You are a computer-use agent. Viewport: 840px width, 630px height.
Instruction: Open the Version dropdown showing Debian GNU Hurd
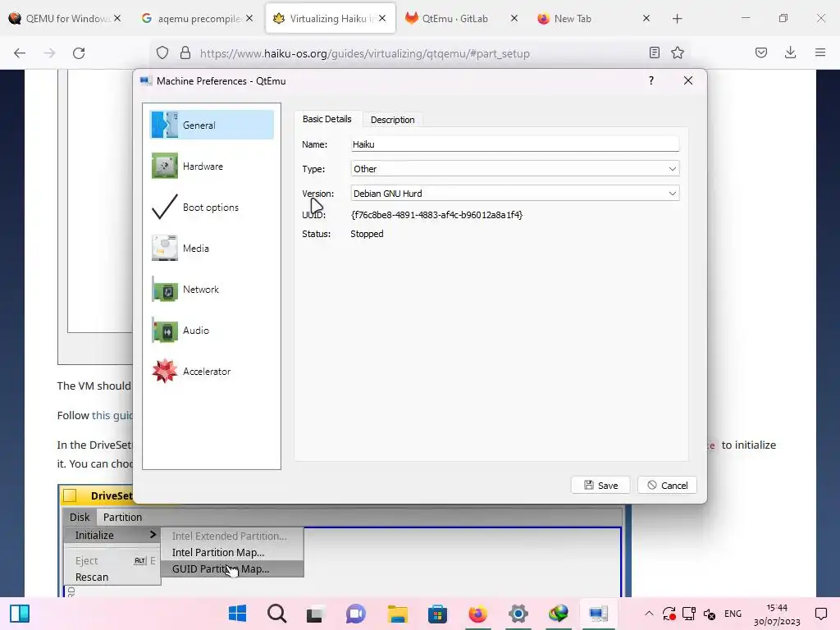point(515,194)
